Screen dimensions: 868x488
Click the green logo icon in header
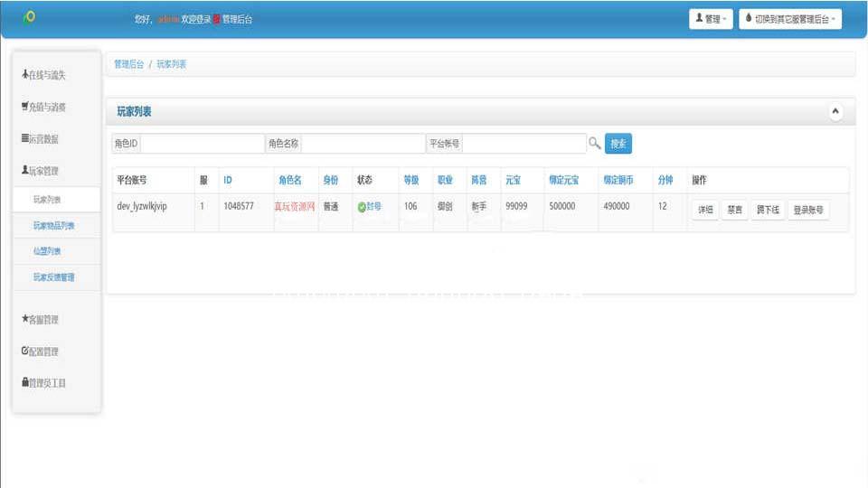[x=29, y=17]
